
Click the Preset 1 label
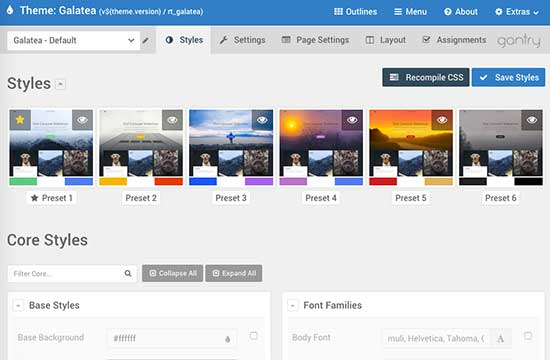click(x=52, y=198)
